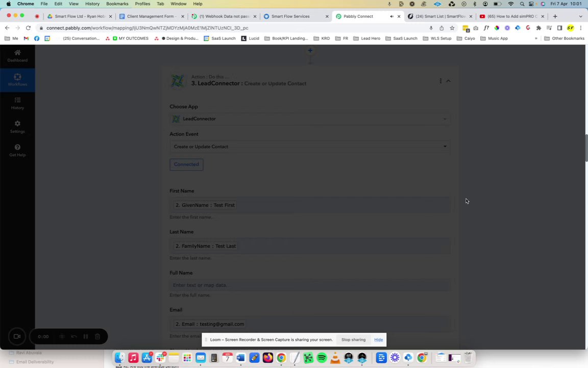Open the Chrome three-dot menu
The width and height of the screenshot is (588, 368).
(581, 28)
